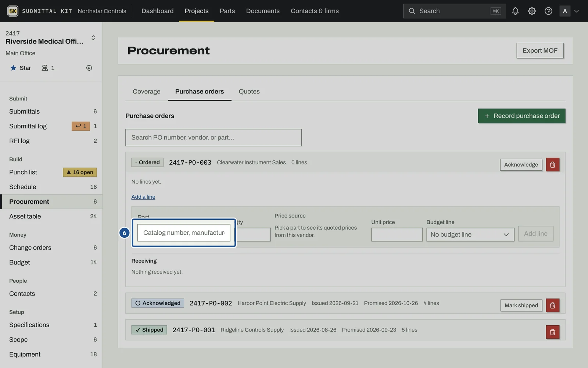The image size is (588, 368).
Task: Click the returned badge on Submittal log
Action: point(81,126)
